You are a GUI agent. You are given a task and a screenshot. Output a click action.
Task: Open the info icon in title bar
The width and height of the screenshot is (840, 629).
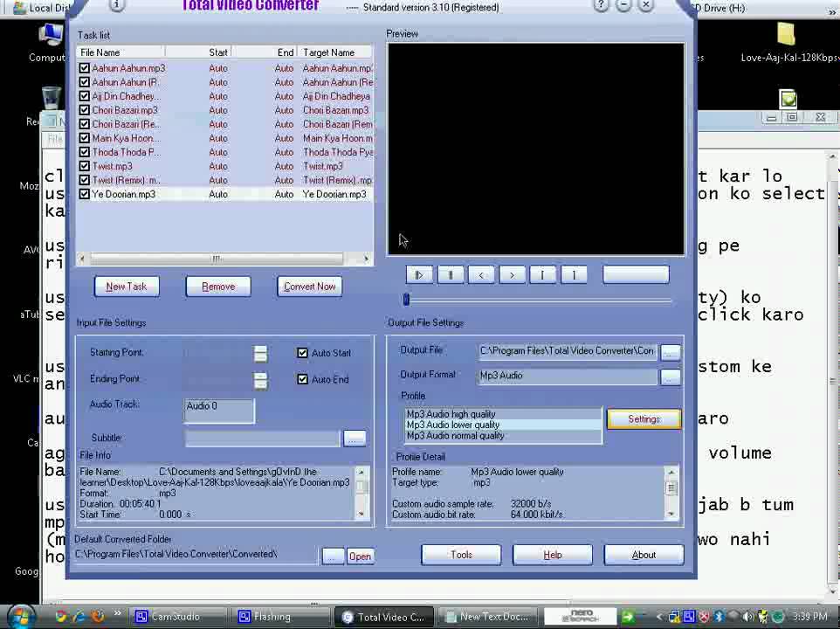[x=117, y=5]
